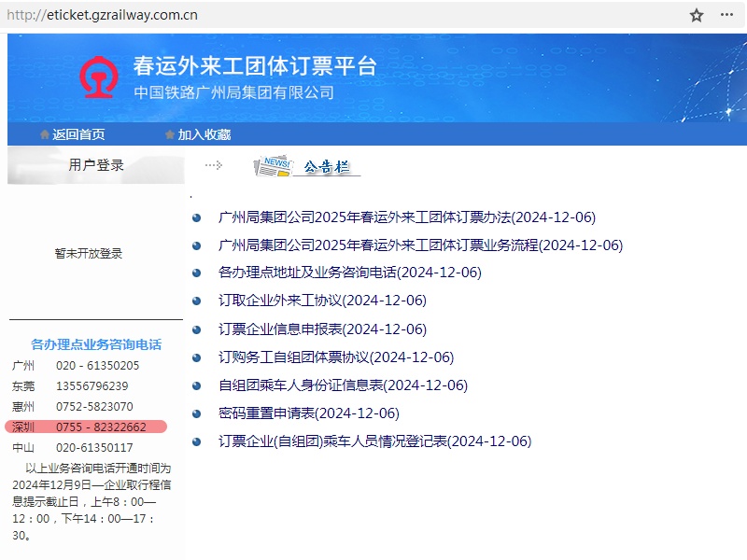Open 团体订票业务流程 announcement
Image resolution: width=747 pixels, height=560 pixels.
coord(420,245)
